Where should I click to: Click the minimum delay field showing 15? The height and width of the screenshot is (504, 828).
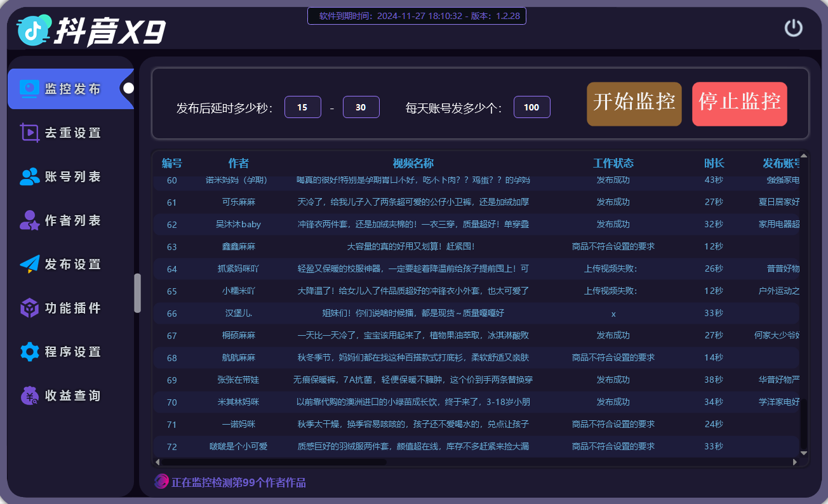tap(302, 107)
